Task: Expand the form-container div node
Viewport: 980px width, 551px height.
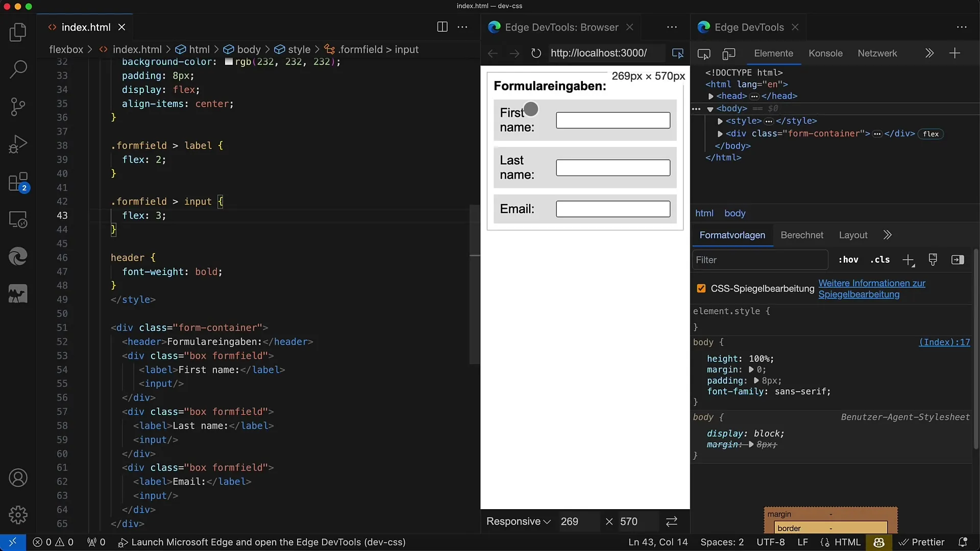Action: pyautogui.click(x=720, y=134)
